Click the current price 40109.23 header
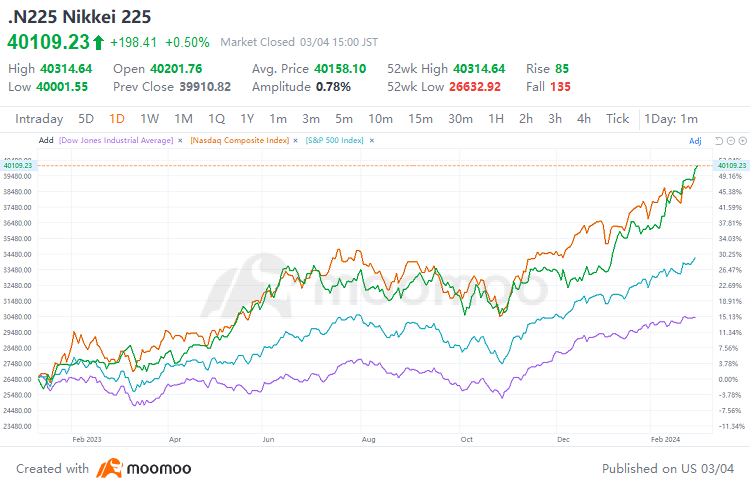750x489 pixels. click(x=48, y=42)
